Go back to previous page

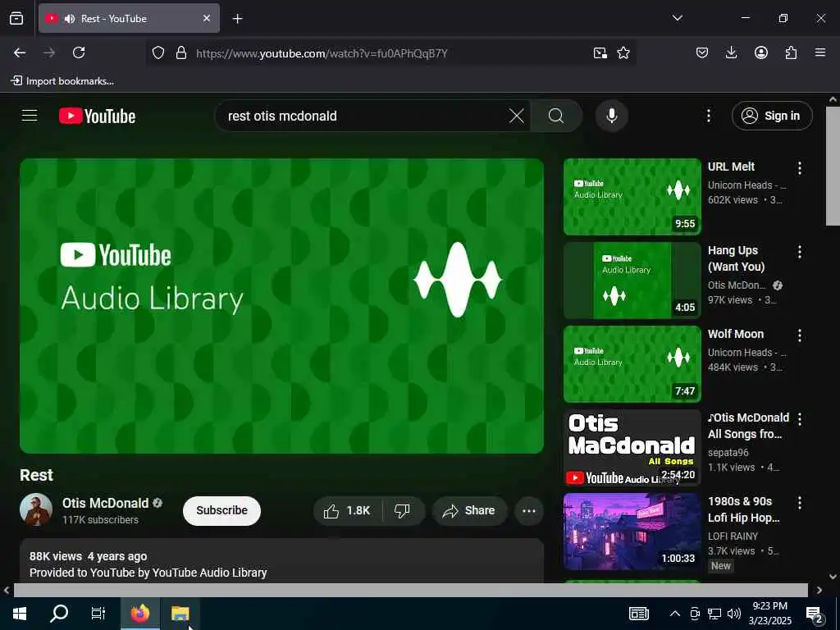click(x=20, y=52)
